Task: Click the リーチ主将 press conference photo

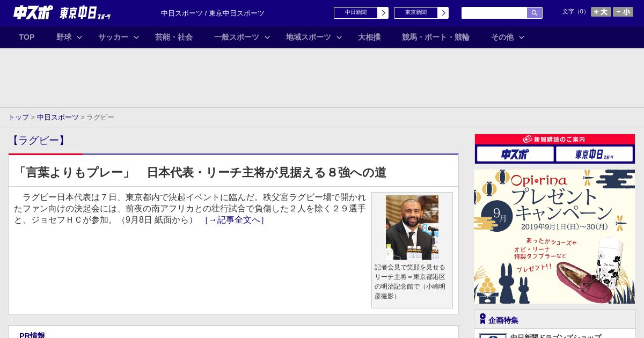Action: click(412, 227)
